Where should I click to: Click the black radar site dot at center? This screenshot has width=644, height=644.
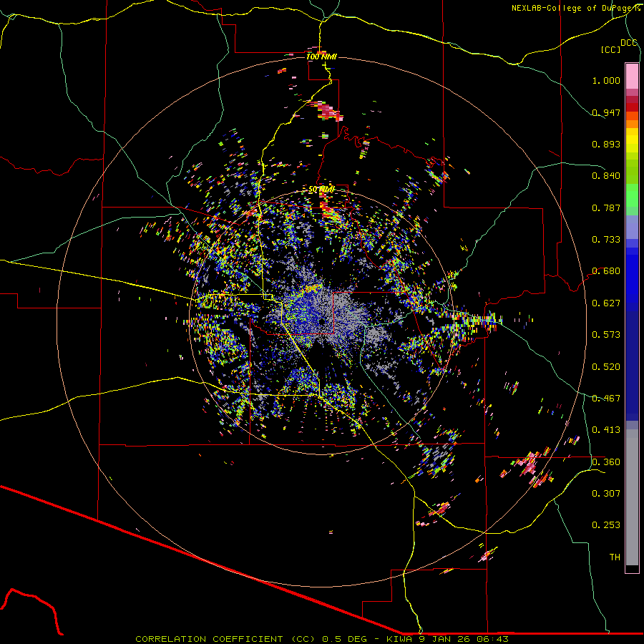322,322
